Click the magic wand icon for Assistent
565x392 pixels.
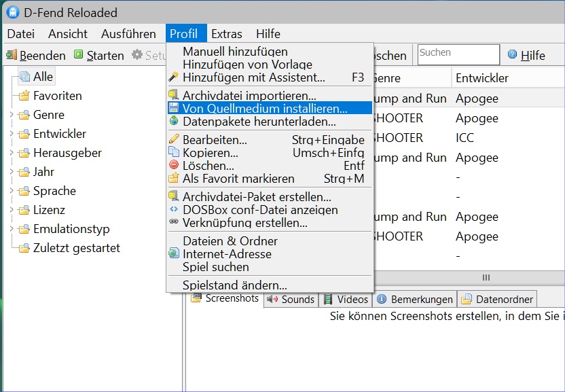point(174,77)
